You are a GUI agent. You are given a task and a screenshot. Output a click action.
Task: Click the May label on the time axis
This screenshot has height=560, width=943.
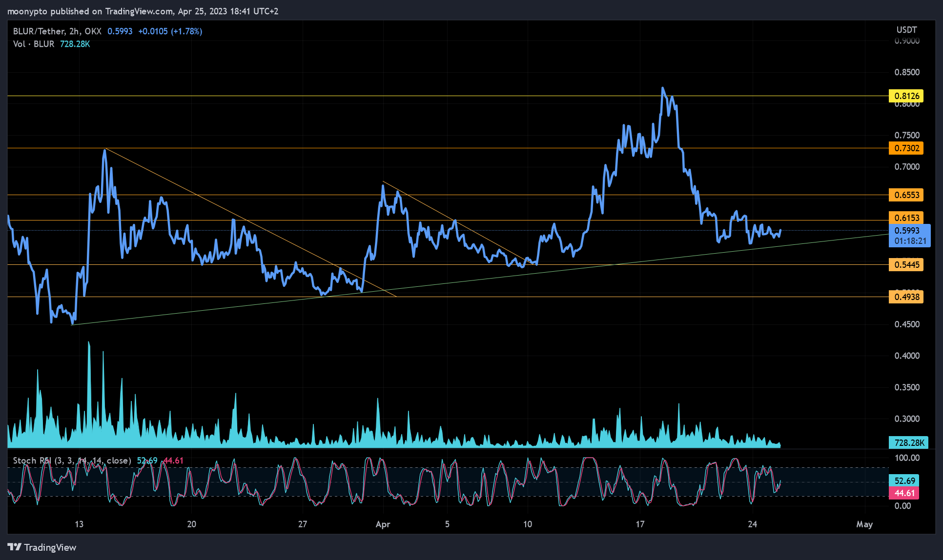pyautogui.click(x=864, y=524)
